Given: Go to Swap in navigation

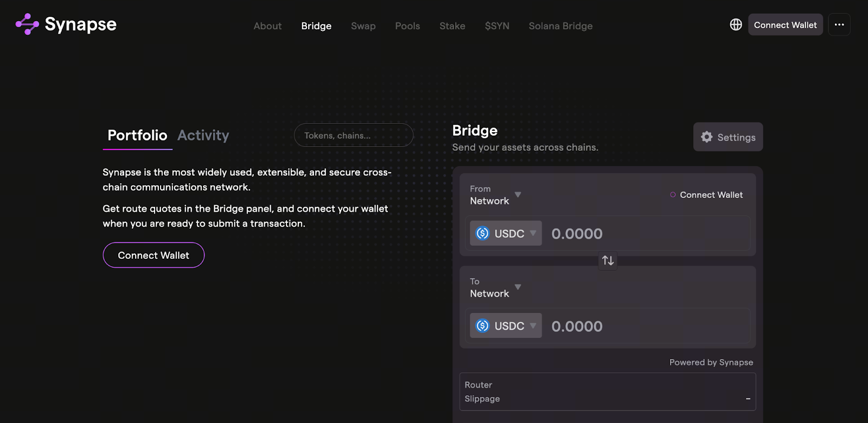Looking at the screenshot, I should (363, 26).
